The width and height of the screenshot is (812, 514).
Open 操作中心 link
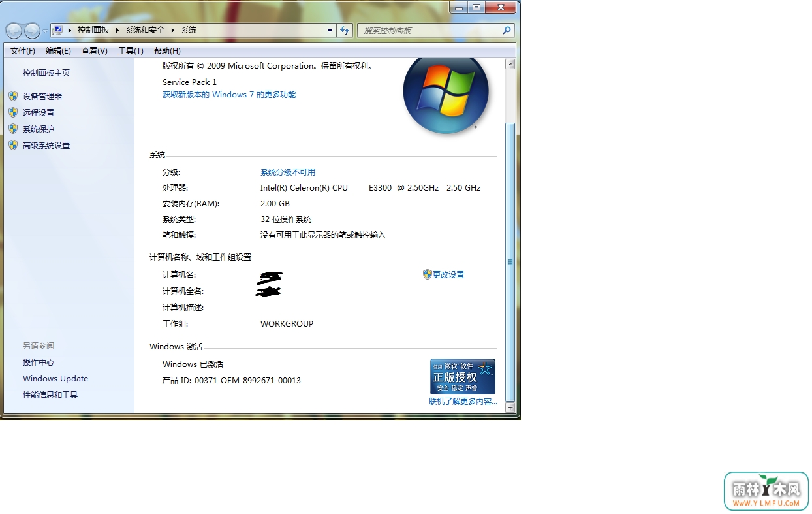click(39, 362)
